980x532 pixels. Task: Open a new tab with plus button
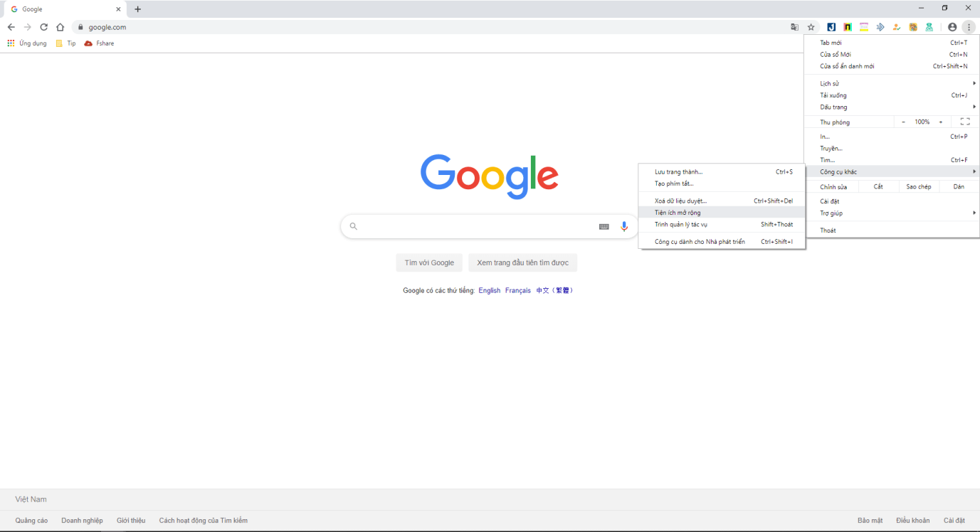[x=138, y=9]
